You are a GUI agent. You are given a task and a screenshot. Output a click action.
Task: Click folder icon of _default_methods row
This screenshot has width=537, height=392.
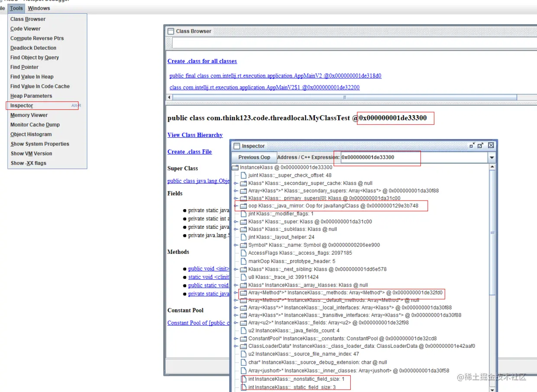click(243, 300)
